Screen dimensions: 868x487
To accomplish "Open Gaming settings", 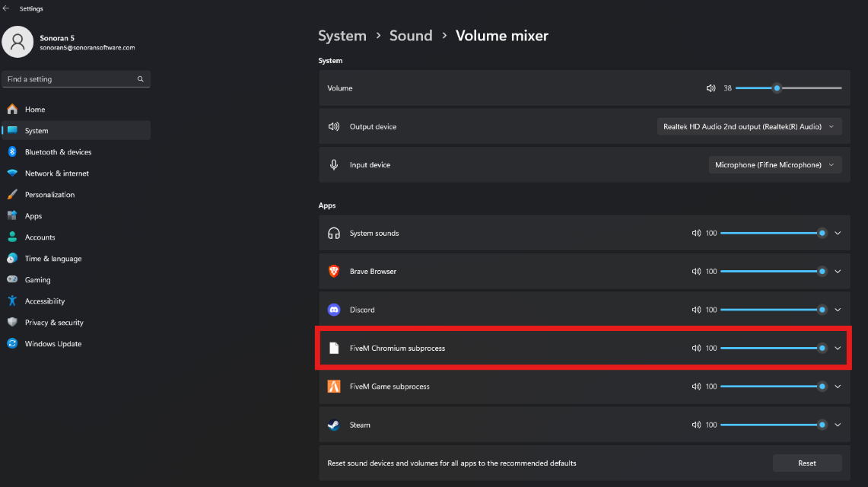I will pyautogui.click(x=76, y=279).
